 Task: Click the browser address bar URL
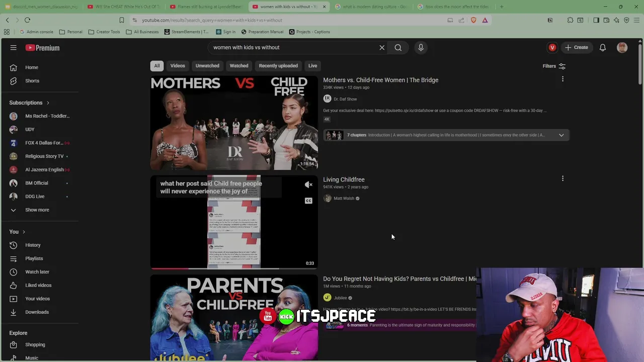(x=212, y=20)
